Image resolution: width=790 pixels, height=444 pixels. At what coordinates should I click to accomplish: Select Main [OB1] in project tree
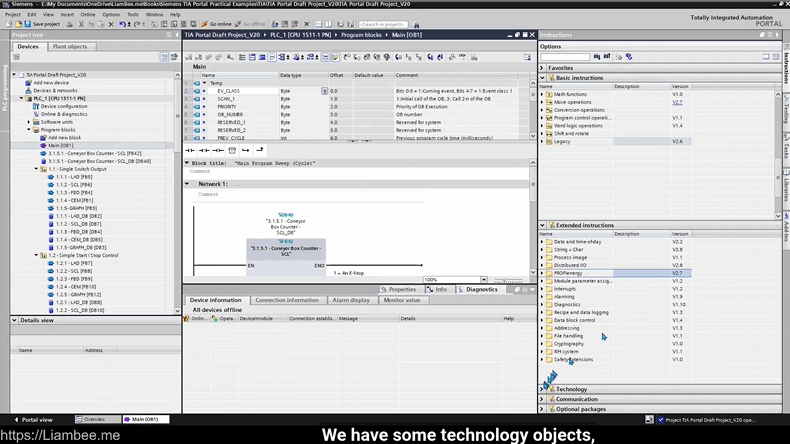pyautogui.click(x=60, y=145)
